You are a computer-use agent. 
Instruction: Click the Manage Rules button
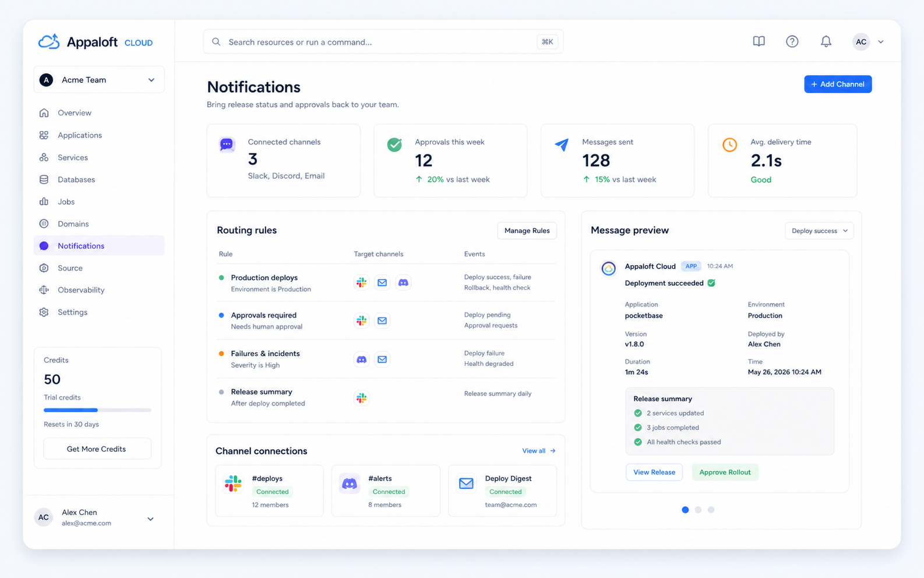[x=527, y=231]
